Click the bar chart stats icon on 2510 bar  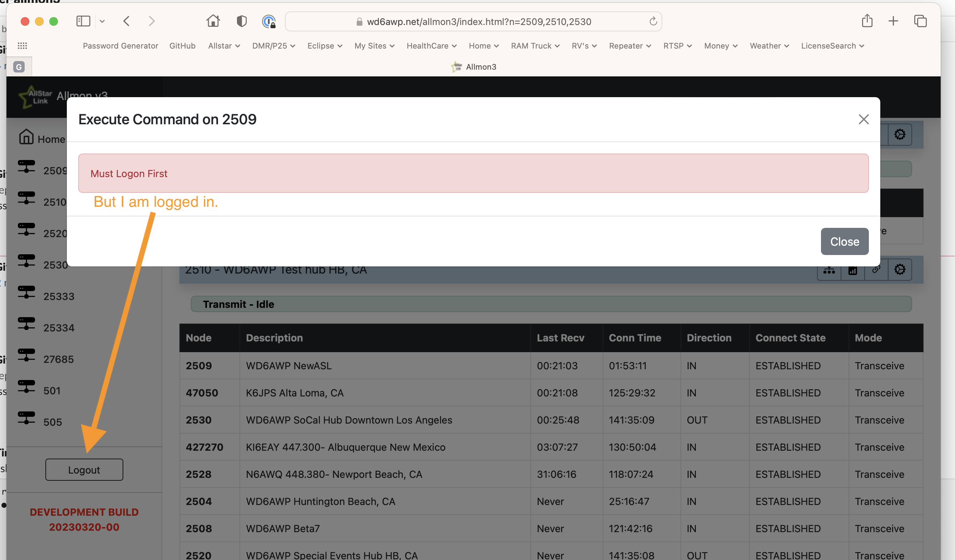click(x=852, y=269)
